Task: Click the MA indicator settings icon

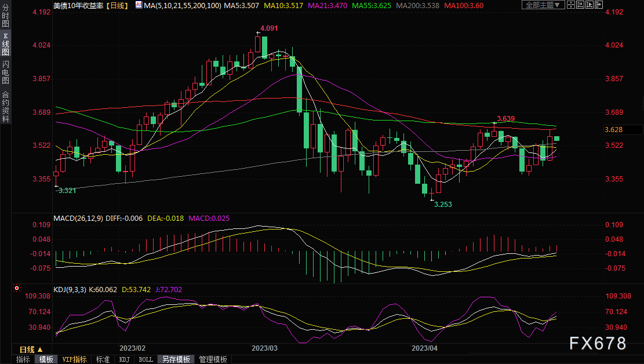Action: tap(138, 5)
